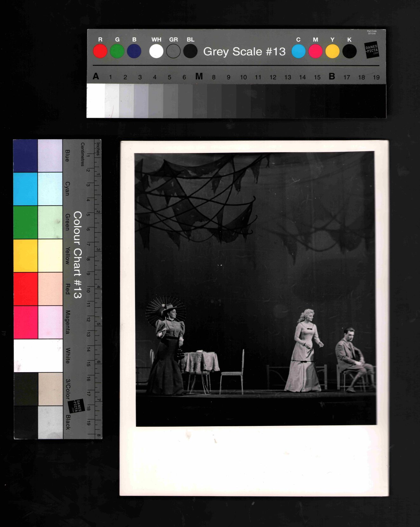Pick the grey patch under letter M
Image resolution: width=420 pixels, height=527 pixels.
pos(200,100)
